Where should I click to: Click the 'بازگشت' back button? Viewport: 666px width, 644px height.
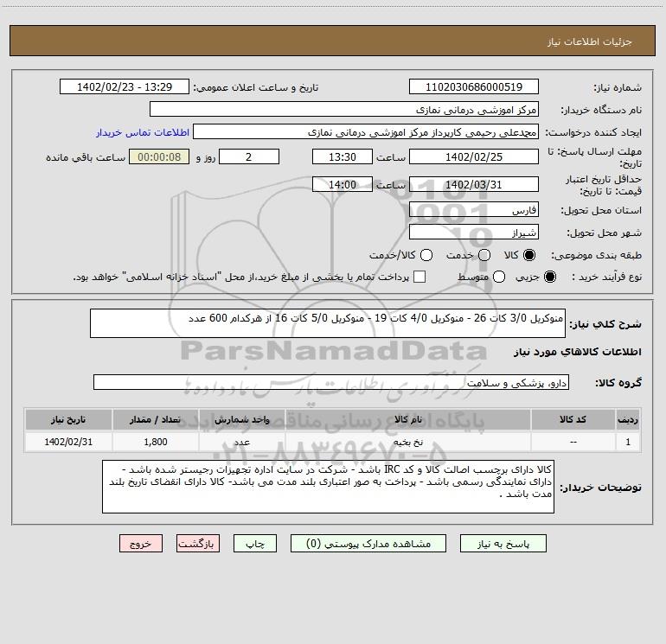196,544
